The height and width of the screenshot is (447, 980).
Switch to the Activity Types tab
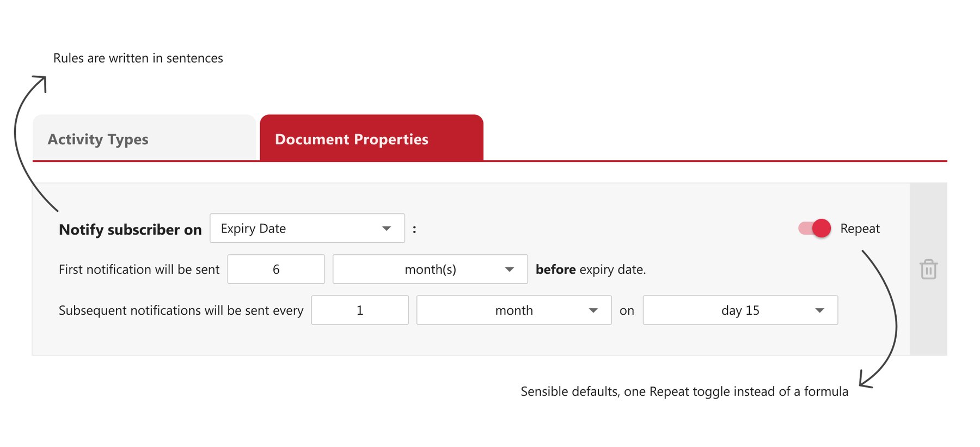(x=144, y=138)
